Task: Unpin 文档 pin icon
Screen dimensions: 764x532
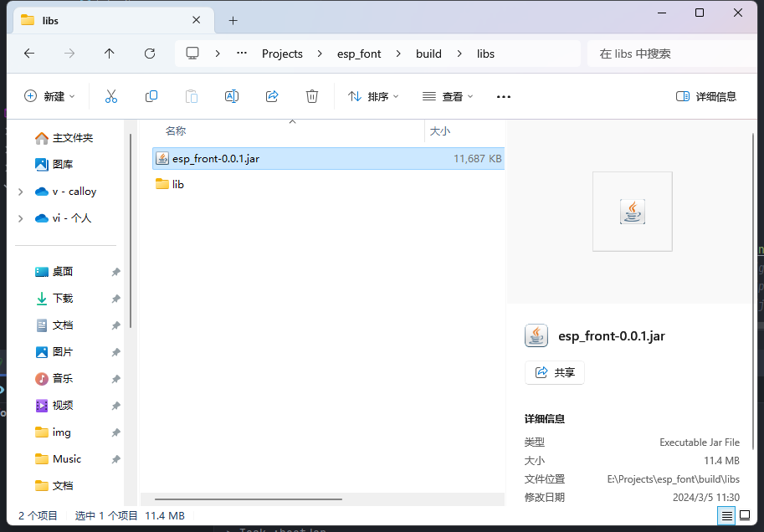Action: pos(115,325)
